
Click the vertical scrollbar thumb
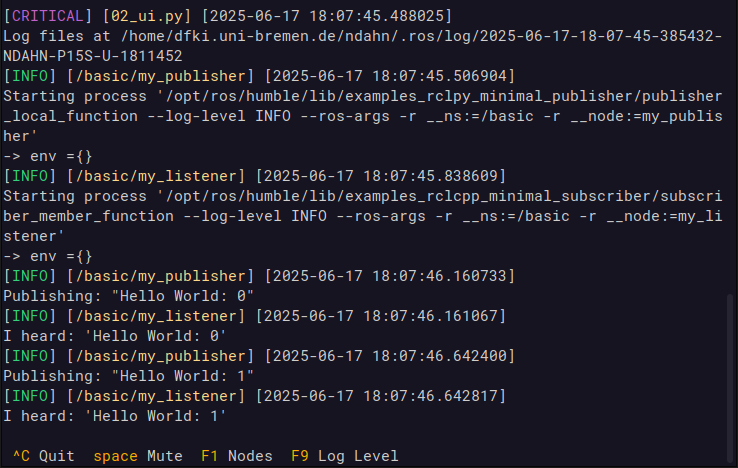pos(730,377)
